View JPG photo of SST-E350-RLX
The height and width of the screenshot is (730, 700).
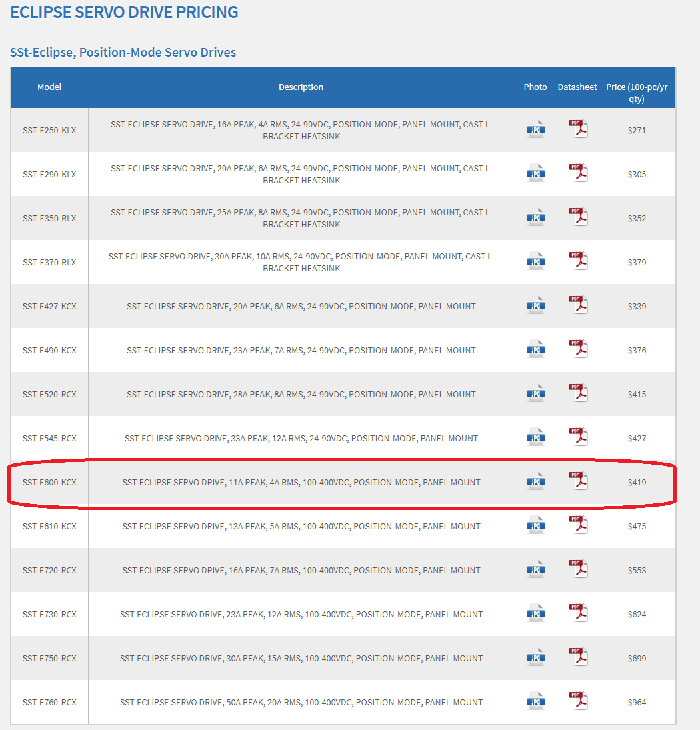[536, 217]
